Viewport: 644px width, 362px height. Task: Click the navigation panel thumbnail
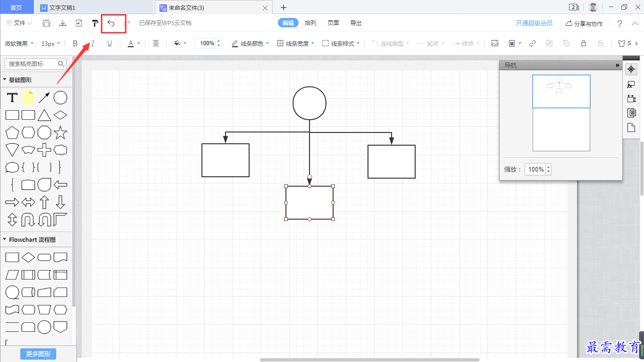click(x=561, y=113)
